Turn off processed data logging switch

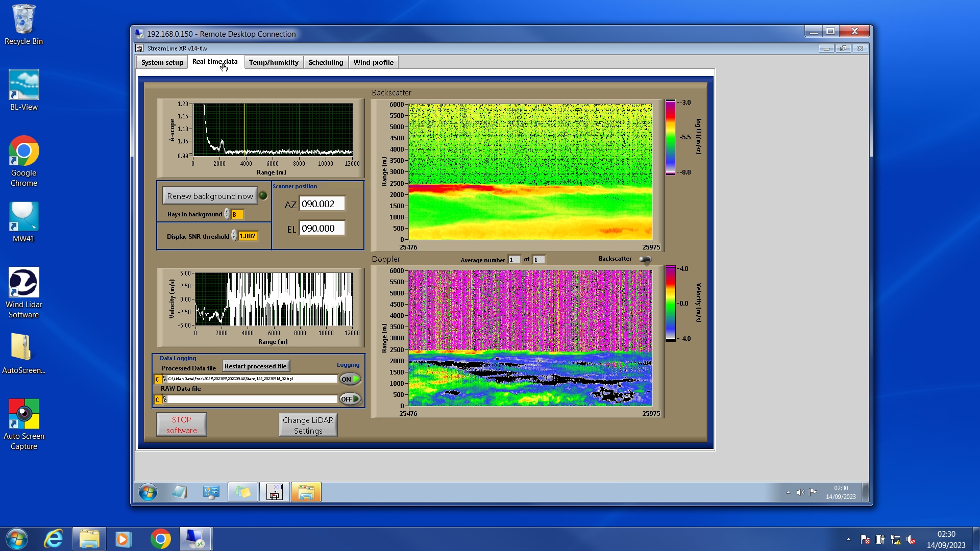(350, 379)
